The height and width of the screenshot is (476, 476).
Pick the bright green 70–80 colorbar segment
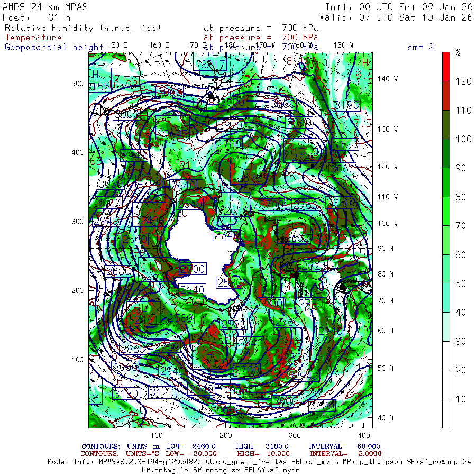pyautogui.click(x=446, y=211)
